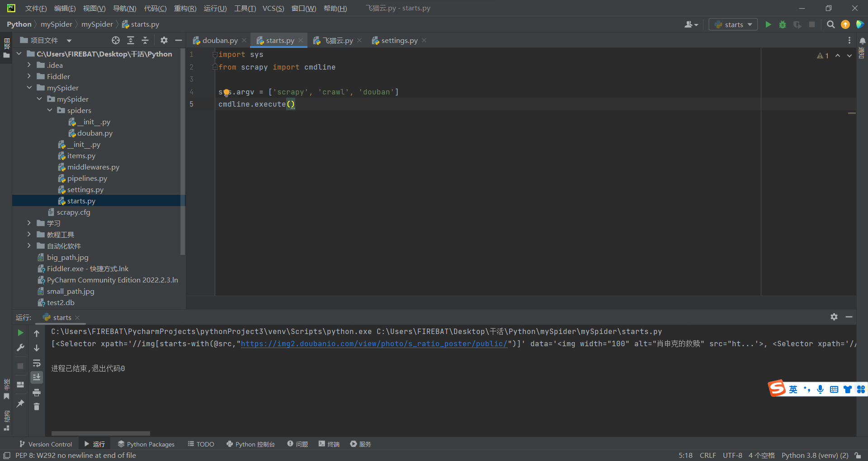Open Version Control tool window
Viewport: 868px width, 461px height.
click(46, 444)
